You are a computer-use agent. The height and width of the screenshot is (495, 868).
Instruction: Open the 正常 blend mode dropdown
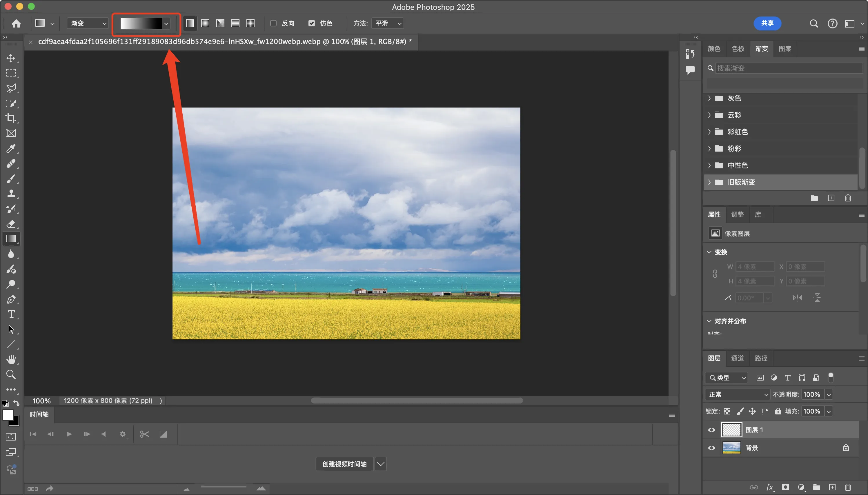(737, 395)
